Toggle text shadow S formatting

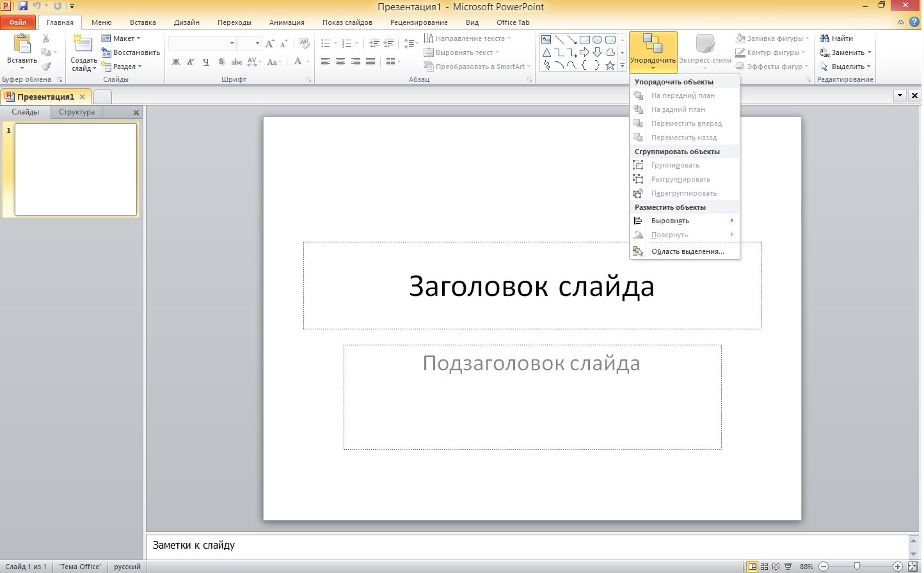pos(221,62)
